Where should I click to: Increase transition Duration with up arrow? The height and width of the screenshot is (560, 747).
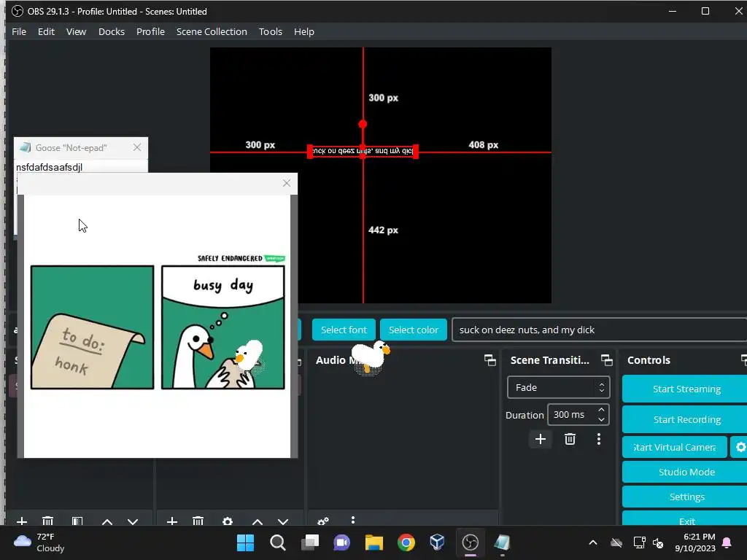coord(601,410)
